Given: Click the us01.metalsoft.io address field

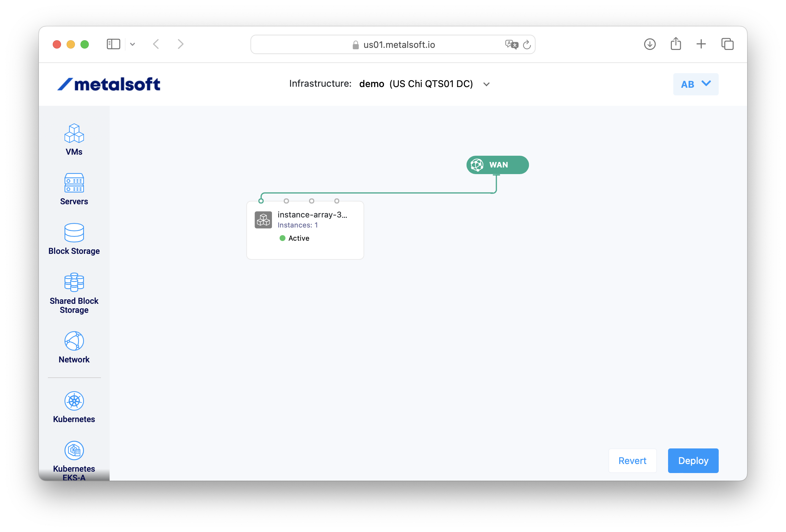Looking at the screenshot, I should click(x=393, y=44).
